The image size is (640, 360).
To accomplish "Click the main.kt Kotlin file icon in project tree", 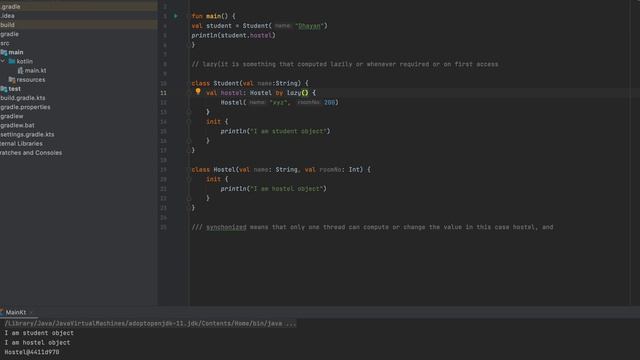I will click(20, 71).
